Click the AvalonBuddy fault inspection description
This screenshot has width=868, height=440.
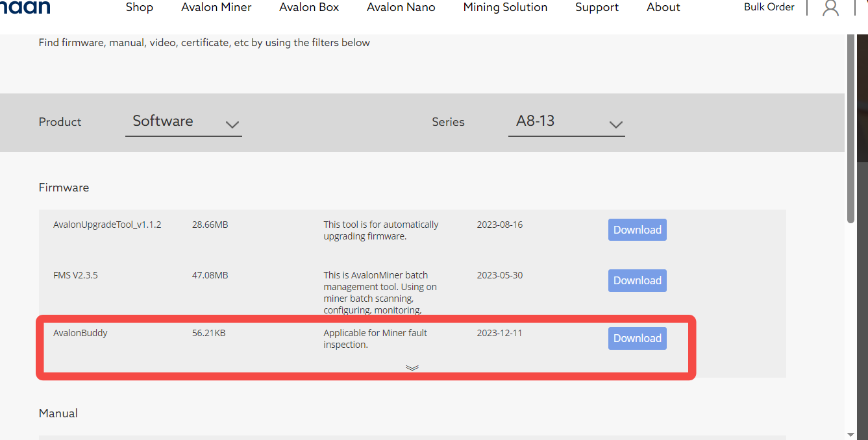tap(375, 339)
